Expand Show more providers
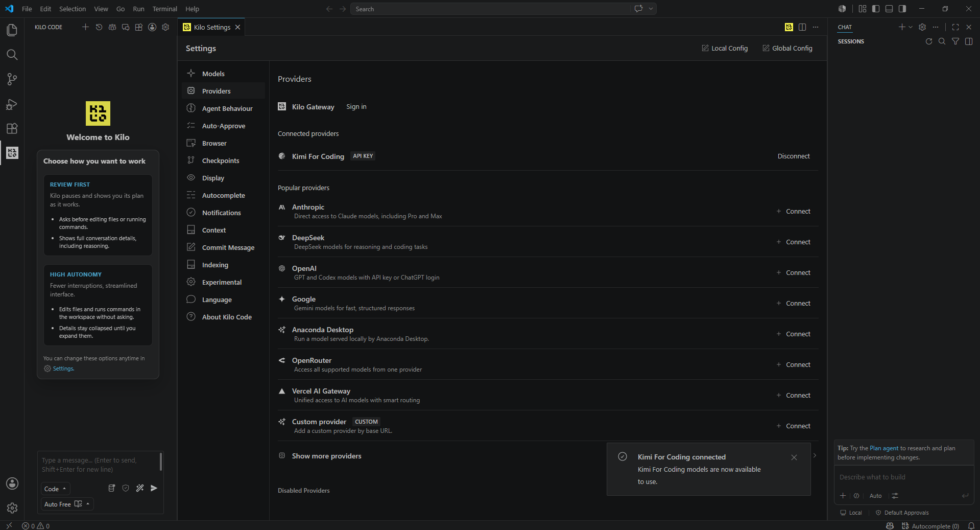 326,456
